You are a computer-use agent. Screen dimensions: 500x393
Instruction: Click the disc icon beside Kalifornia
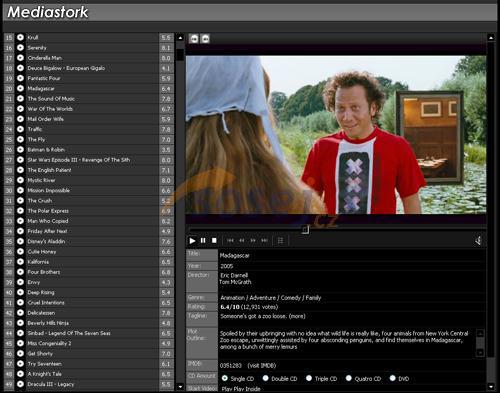click(20, 262)
